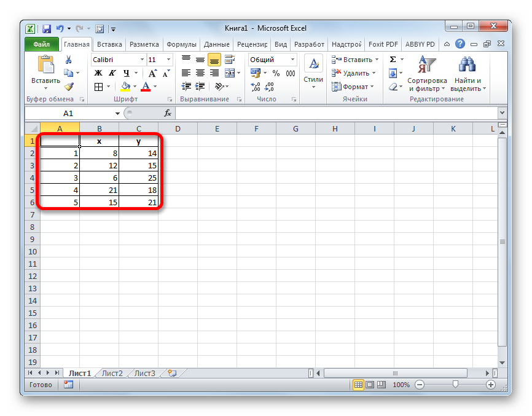The height and width of the screenshot is (416, 532).
Task: Switch to the Формулы tab
Action: point(181,44)
